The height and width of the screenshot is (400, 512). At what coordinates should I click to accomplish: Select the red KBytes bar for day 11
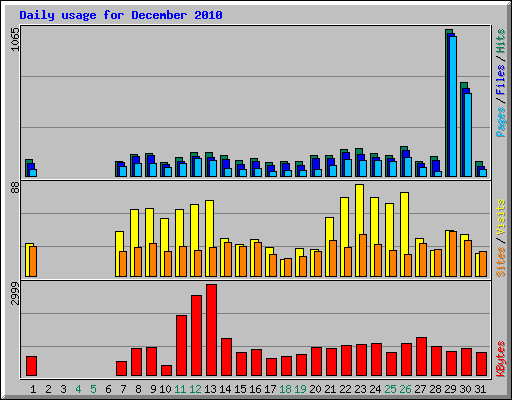tap(181, 346)
